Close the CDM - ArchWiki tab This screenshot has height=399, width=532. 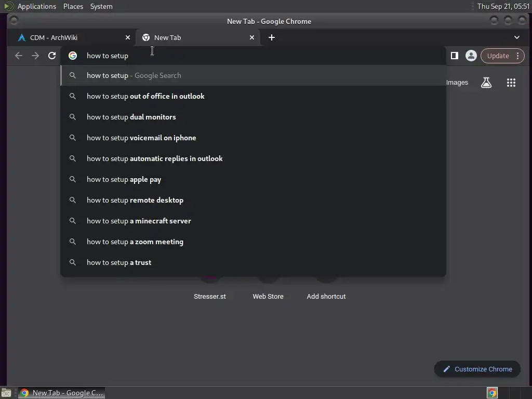tap(128, 37)
